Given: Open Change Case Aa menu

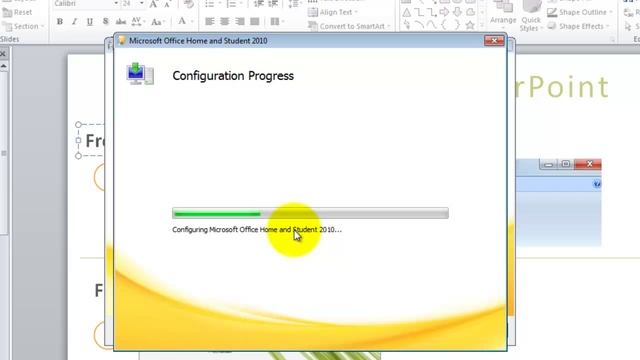Looking at the screenshot, I should (157, 22).
